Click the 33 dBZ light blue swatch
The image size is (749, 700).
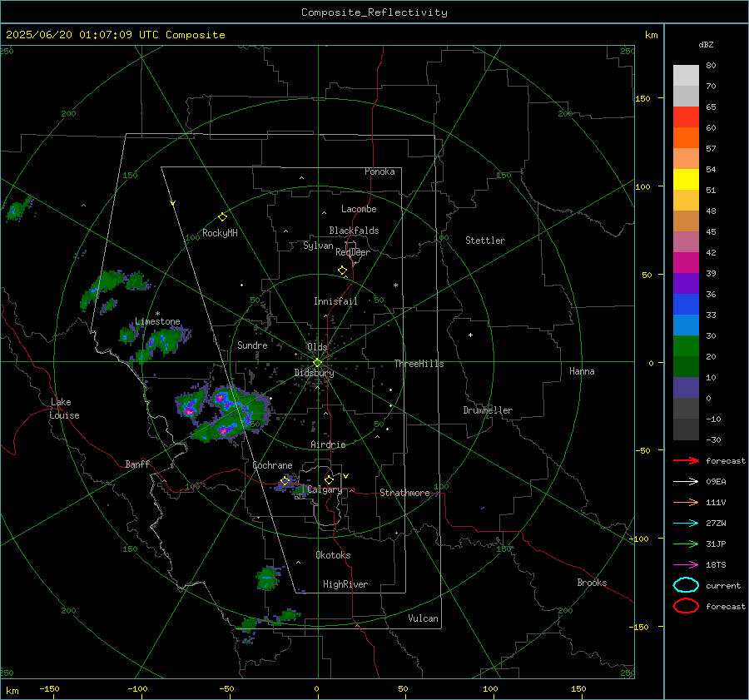coord(686,325)
